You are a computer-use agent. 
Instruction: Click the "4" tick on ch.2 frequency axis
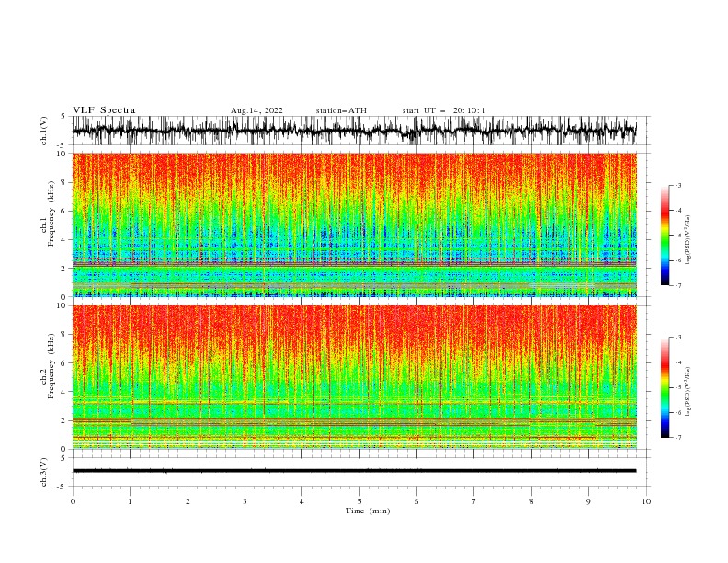coord(64,392)
